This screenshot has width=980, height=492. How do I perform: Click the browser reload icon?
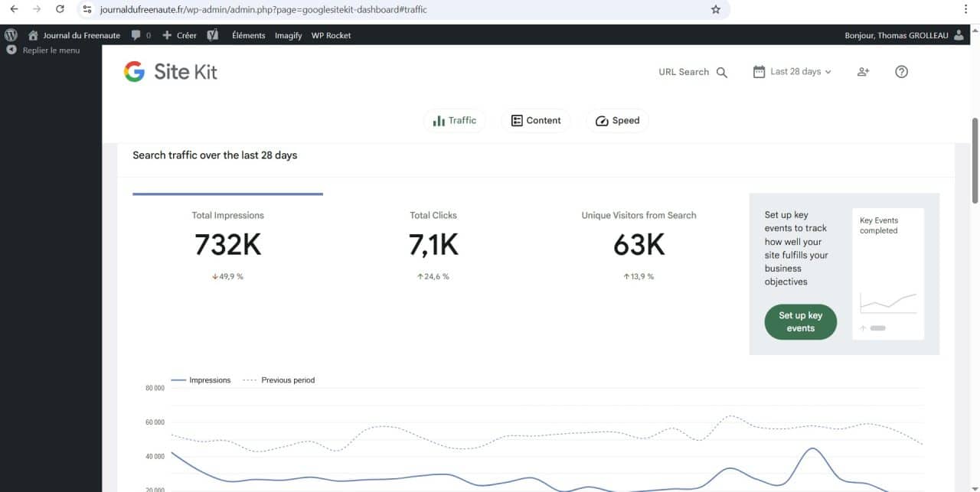pyautogui.click(x=60, y=10)
